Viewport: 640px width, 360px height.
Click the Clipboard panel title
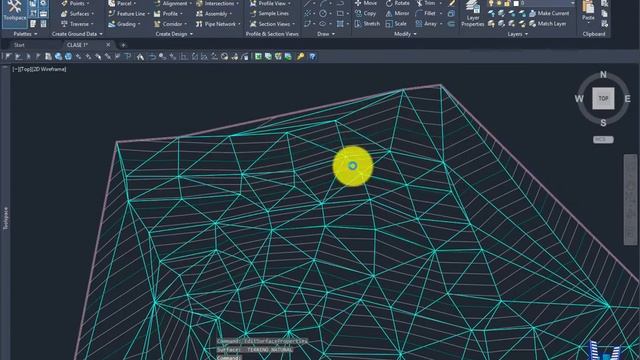(x=594, y=34)
